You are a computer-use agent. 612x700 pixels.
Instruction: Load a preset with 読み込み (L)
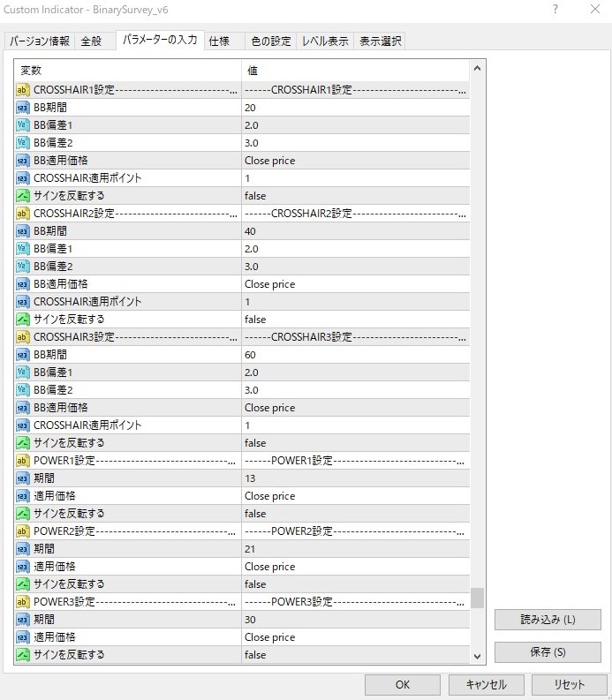(x=548, y=620)
